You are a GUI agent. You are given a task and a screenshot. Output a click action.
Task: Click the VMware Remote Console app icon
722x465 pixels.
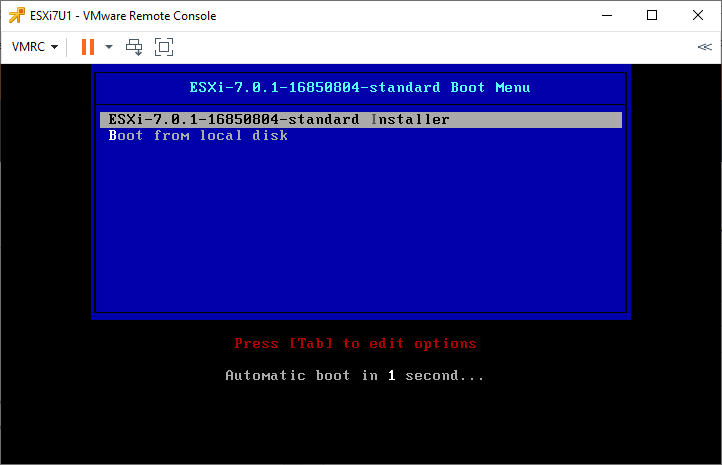tap(17, 15)
